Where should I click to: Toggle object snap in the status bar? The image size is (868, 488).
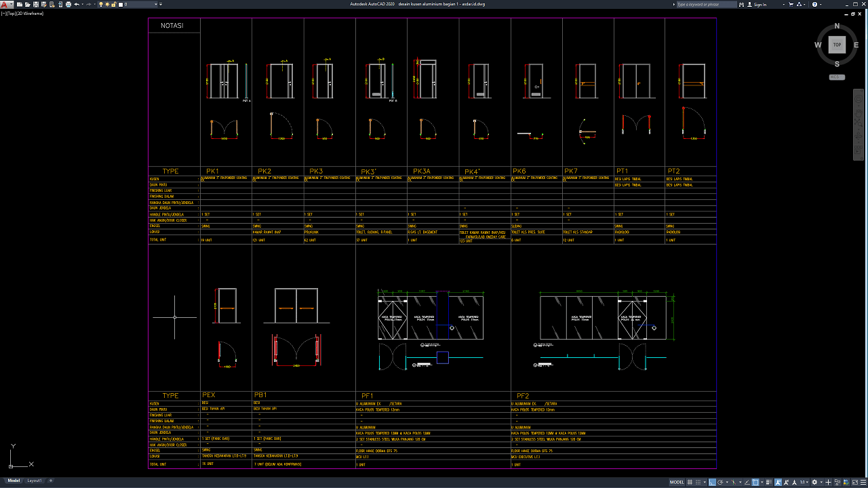tap(756, 483)
